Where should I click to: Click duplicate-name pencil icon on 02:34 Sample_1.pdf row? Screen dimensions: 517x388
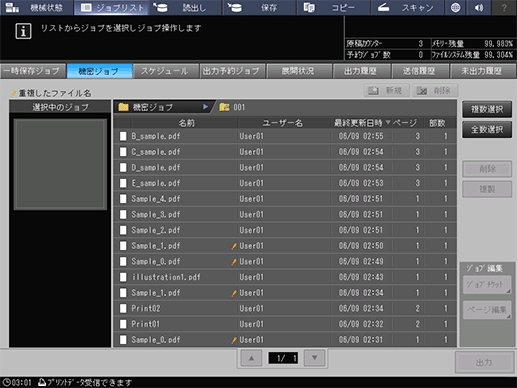point(234,293)
